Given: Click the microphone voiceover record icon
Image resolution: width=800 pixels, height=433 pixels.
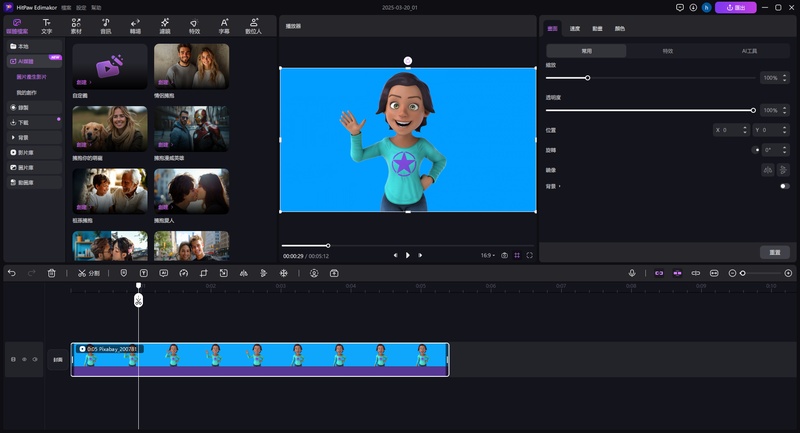Looking at the screenshot, I should [632, 273].
